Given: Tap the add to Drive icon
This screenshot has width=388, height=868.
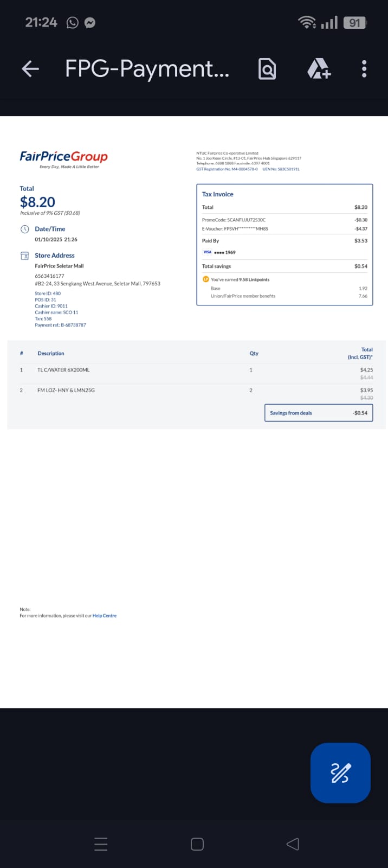Looking at the screenshot, I should tap(318, 69).
